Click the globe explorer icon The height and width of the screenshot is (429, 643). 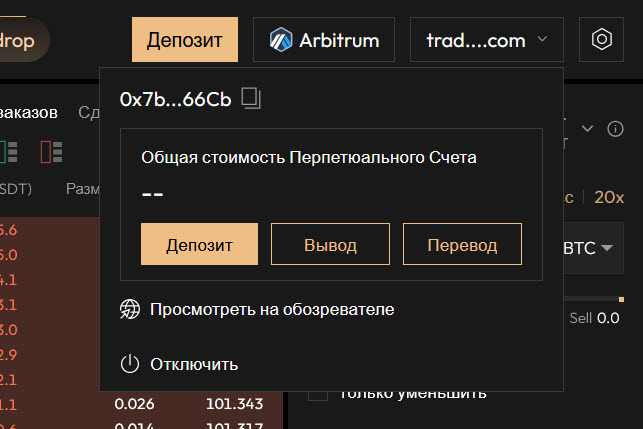pos(130,309)
